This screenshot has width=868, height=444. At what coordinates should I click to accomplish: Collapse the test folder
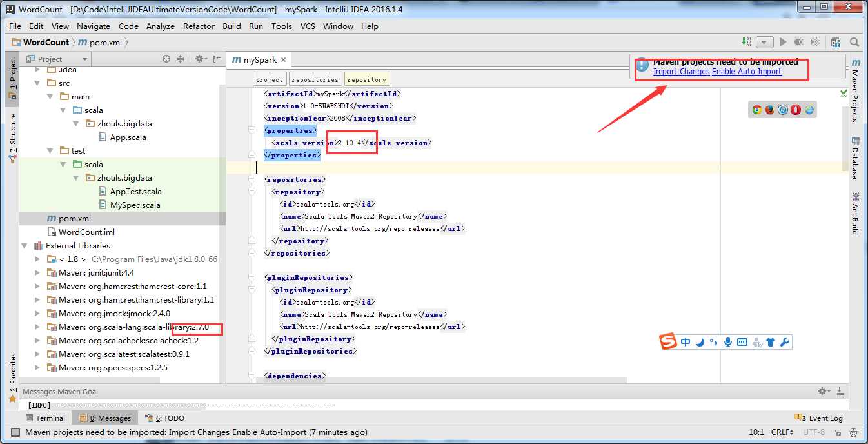[50, 150]
